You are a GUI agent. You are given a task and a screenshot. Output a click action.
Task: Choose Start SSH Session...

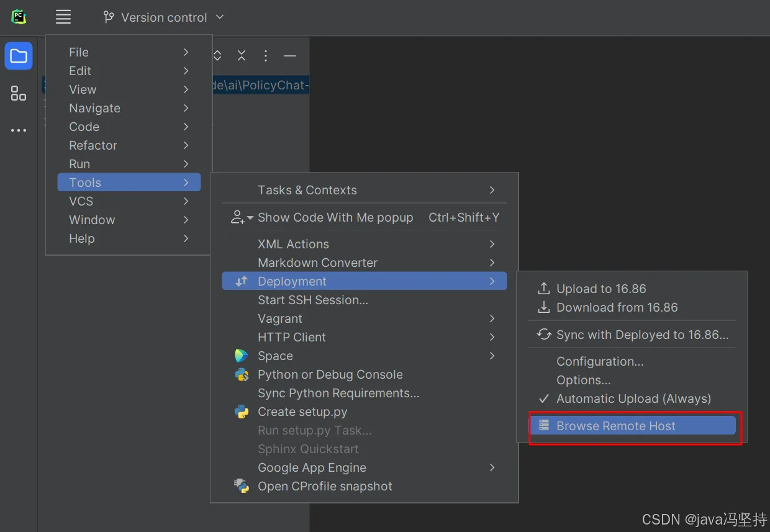click(x=312, y=300)
